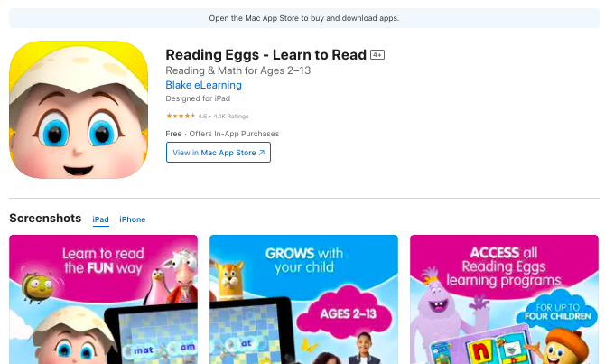Click the AGES 2–13 cloud badge
This screenshot has height=364, width=605.
click(x=348, y=313)
